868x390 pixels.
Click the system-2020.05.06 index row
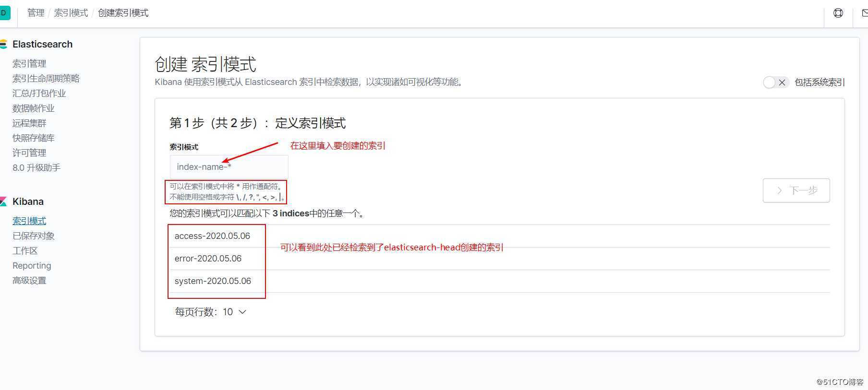coord(499,281)
